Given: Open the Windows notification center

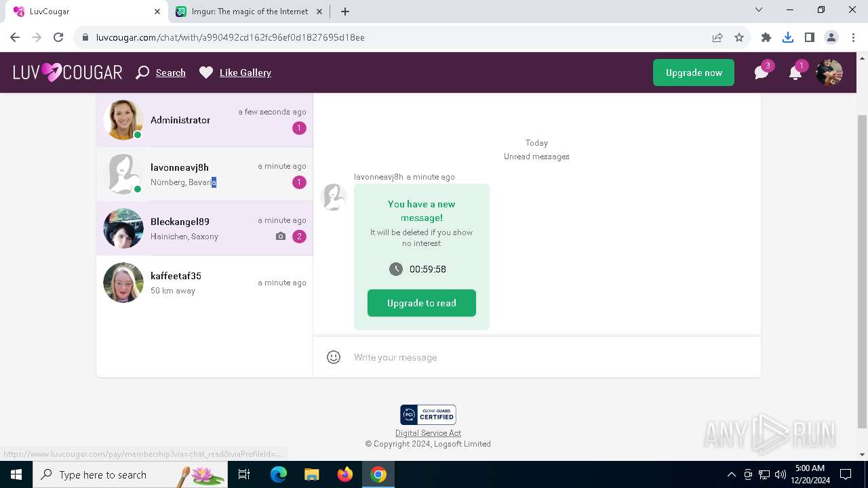Looking at the screenshot, I should (x=846, y=474).
